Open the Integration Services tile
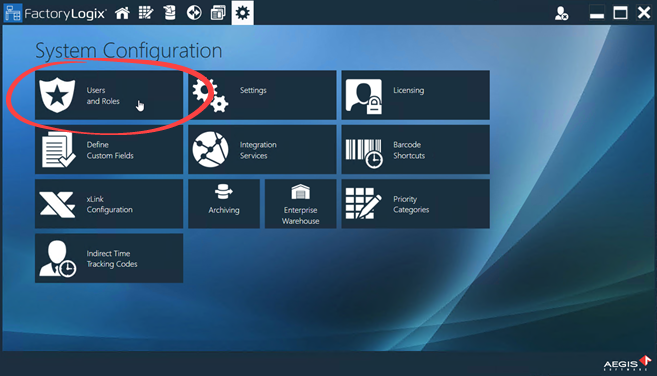 [262, 150]
